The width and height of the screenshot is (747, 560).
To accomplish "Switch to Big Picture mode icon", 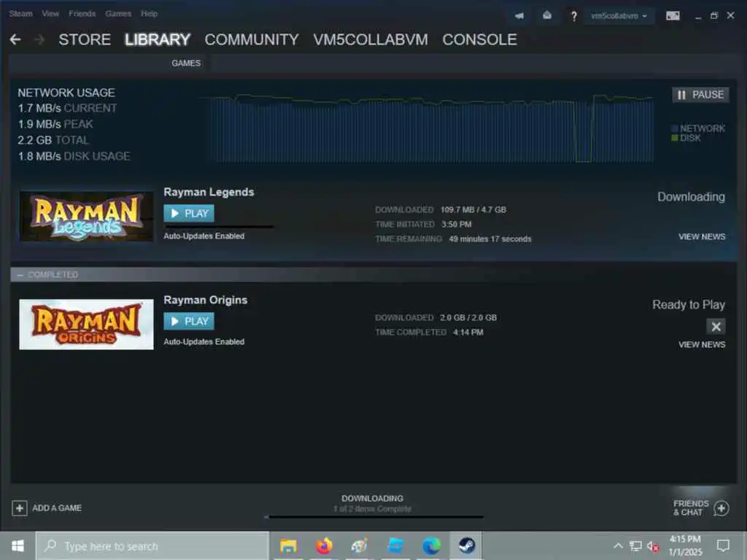I will click(673, 16).
